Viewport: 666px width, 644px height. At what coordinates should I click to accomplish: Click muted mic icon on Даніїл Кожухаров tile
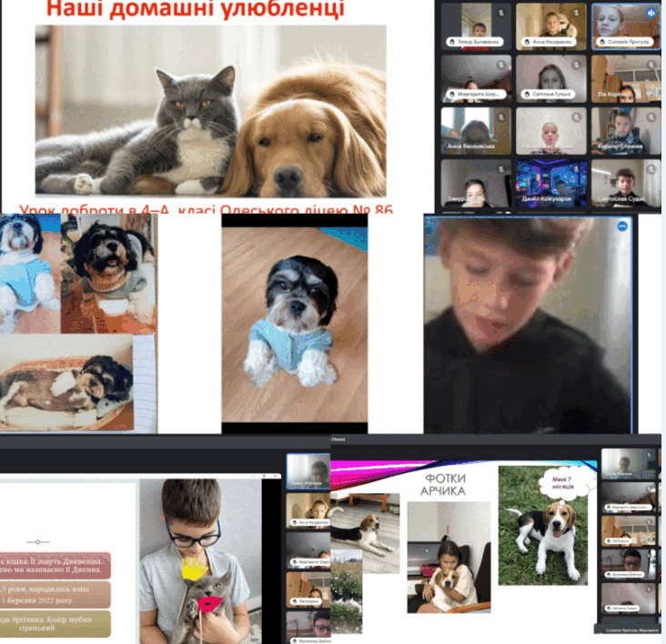tap(576, 169)
